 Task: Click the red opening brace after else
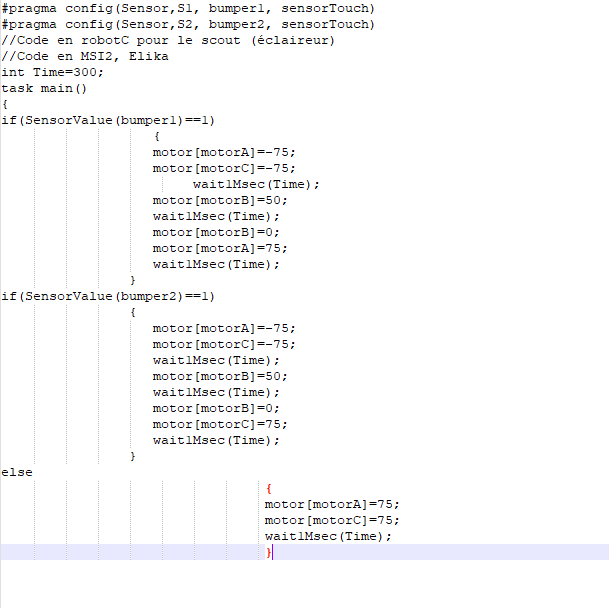(x=269, y=488)
